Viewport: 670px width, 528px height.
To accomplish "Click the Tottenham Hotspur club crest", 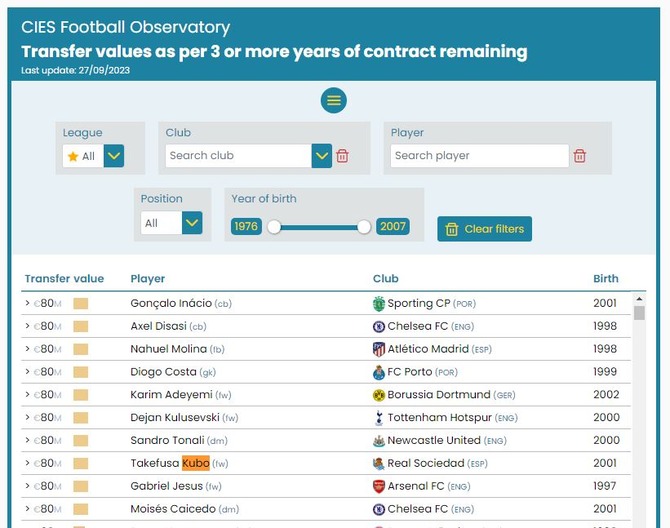I will [x=379, y=418].
